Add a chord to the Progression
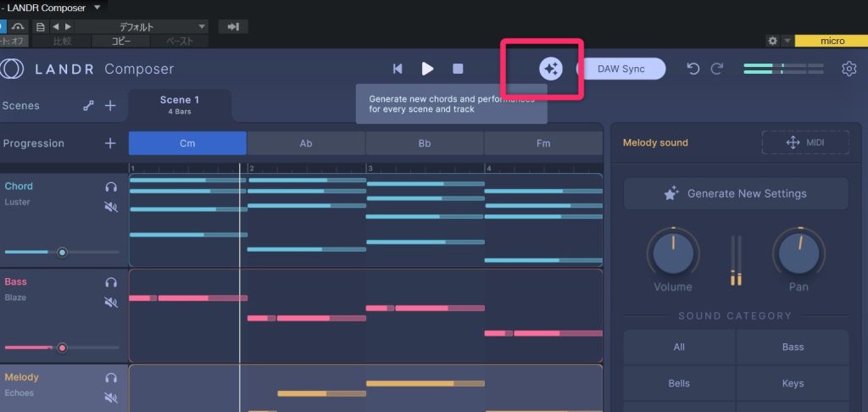Screen dimensions: 868x412 [110, 143]
